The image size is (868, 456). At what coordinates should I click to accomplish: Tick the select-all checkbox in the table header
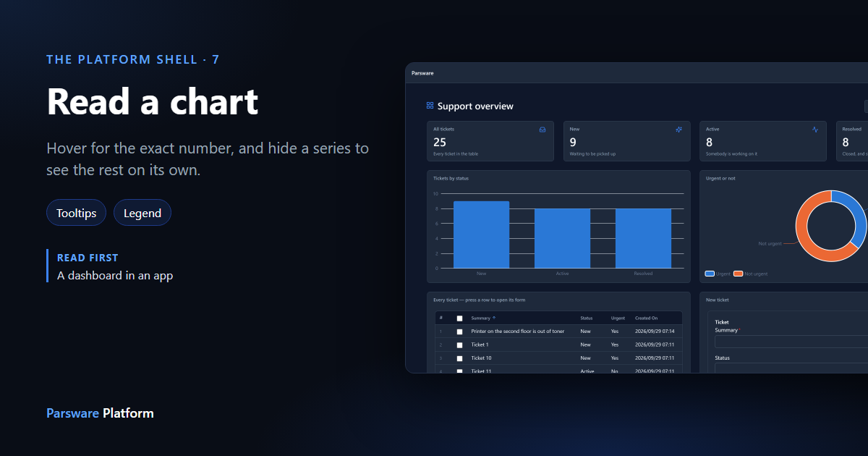click(459, 318)
